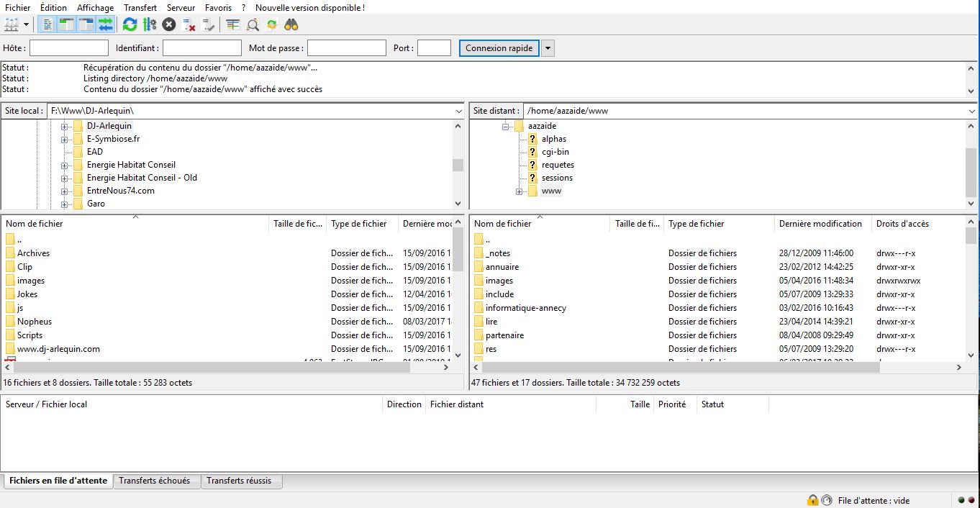Viewport: 980px width, 508px height.
Task: Open speed limits gauge icon in status bar
Action: click(826, 500)
